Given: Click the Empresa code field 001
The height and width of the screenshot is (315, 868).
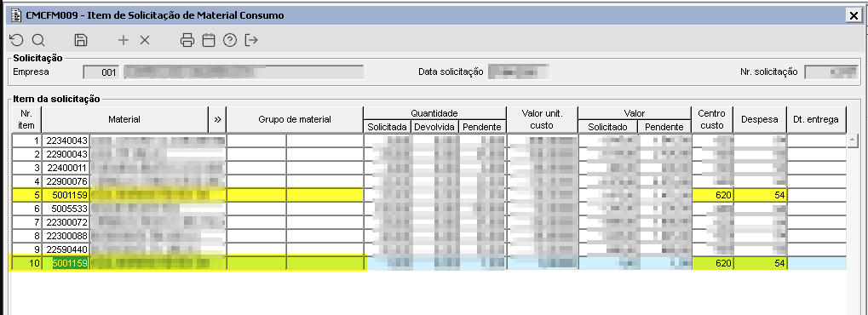Looking at the screenshot, I should click(x=101, y=72).
